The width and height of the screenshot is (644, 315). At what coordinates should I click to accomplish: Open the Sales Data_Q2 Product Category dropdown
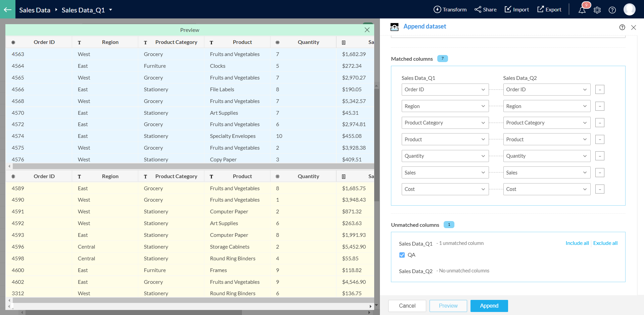(547, 123)
